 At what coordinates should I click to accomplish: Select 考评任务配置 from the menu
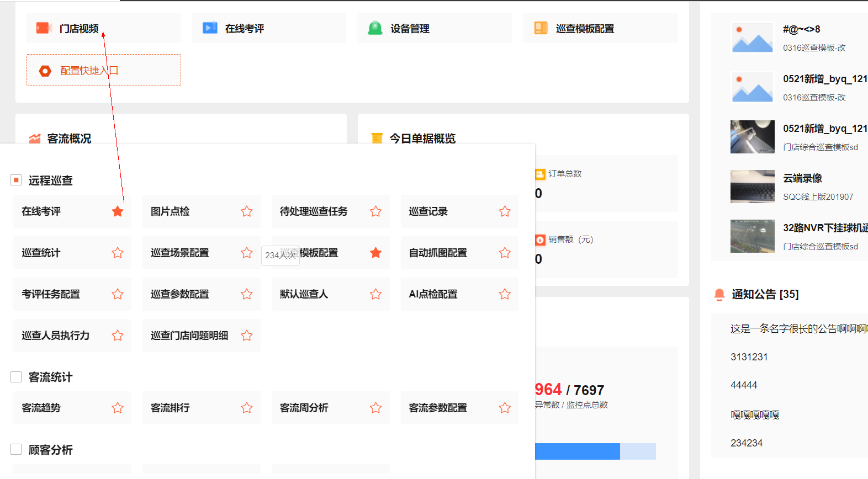[x=51, y=294]
